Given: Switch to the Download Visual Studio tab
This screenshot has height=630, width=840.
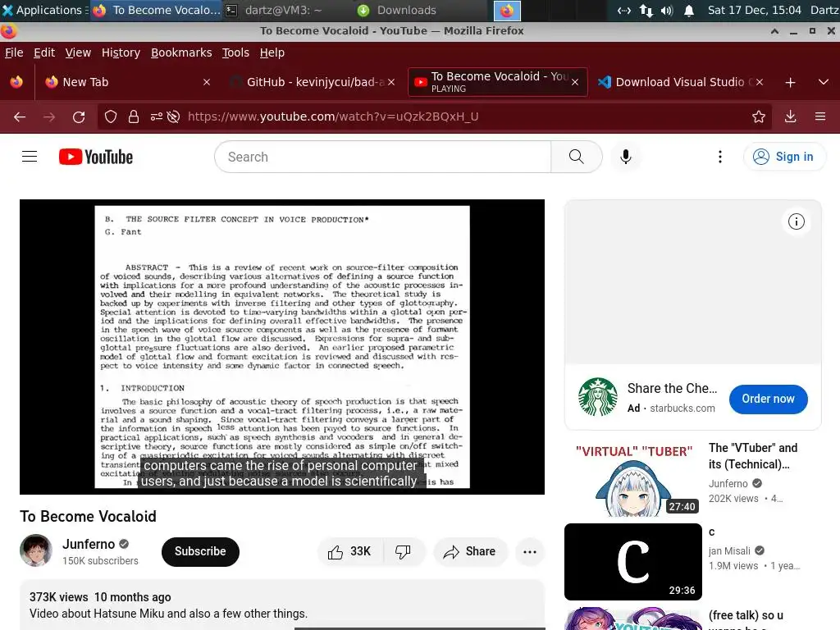Looking at the screenshot, I should (680, 82).
